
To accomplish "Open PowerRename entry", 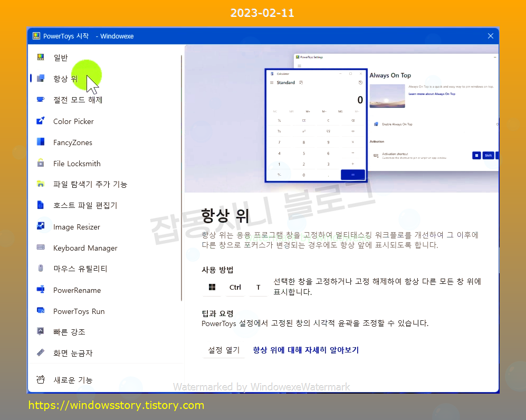I will pyautogui.click(x=106, y=290).
